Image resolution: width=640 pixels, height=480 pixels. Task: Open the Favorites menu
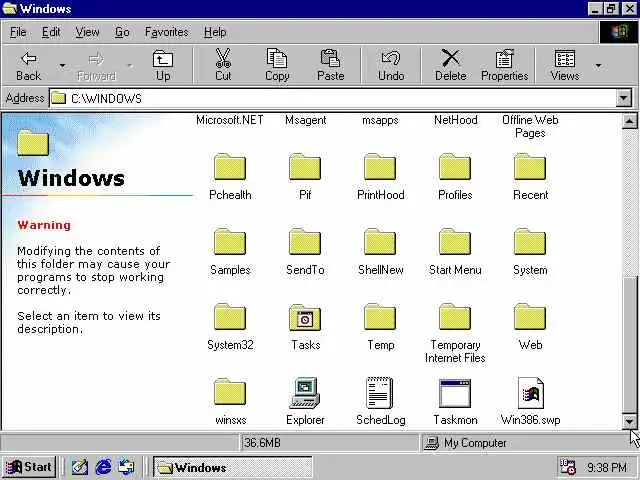click(x=167, y=32)
